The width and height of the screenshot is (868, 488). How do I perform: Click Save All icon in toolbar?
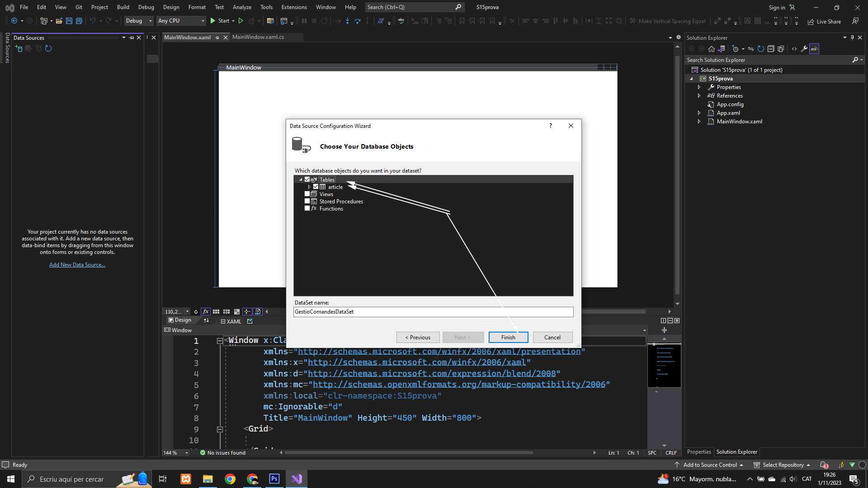pyautogui.click(x=79, y=21)
